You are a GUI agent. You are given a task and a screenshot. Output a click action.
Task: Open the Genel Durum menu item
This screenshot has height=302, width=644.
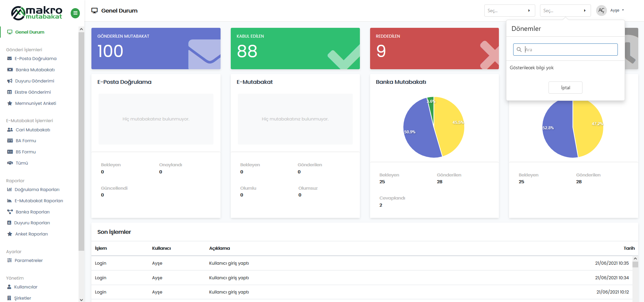(x=30, y=32)
